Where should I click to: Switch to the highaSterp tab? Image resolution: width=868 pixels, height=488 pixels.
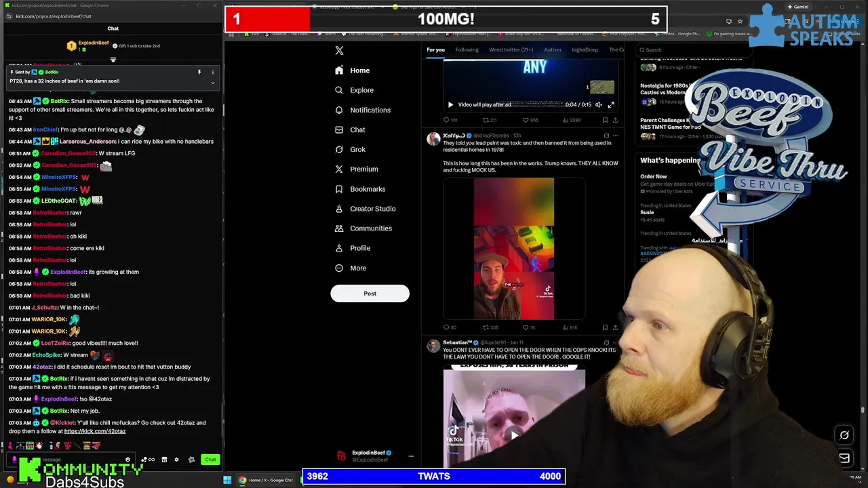click(585, 49)
